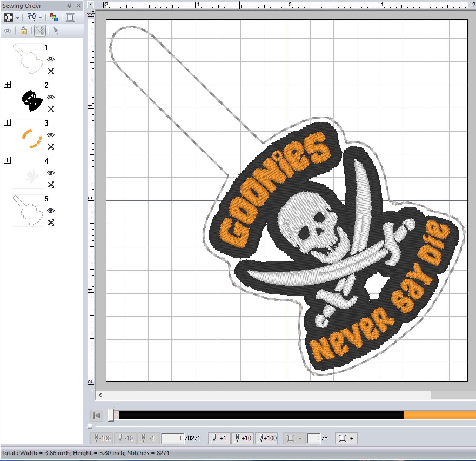Screen dimensions: 476x461
Task: Click the eye icon in the Sewing Order toolbar
Action: coord(8,31)
